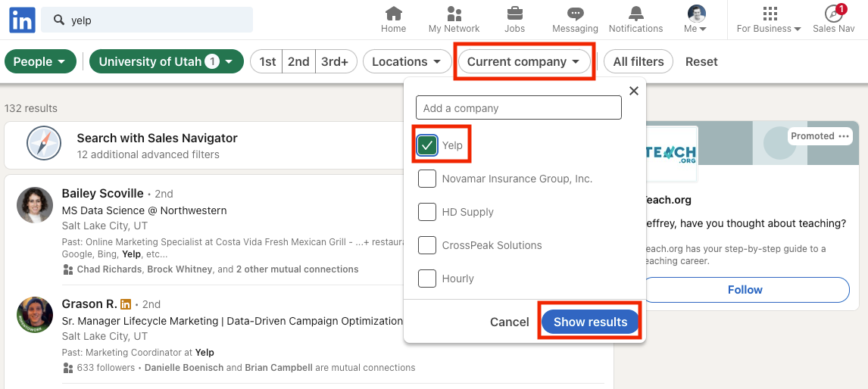Open the LinkedIn home logo
The image size is (868, 389).
click(x=22, y=20)
